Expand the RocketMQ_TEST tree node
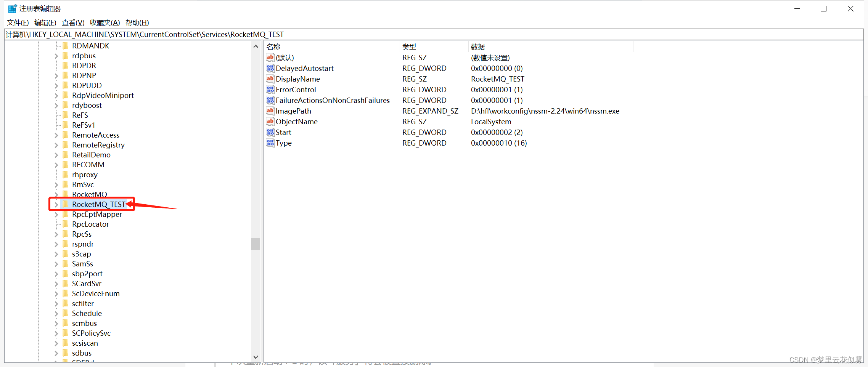The height and width of the screenshot is (367, 868). 56,205
